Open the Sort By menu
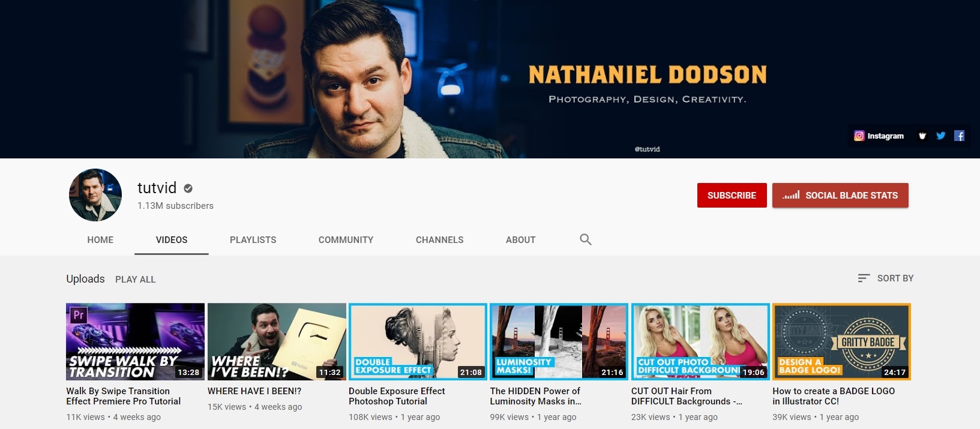This screenshot has width=980, height=429. click(886, 278)
